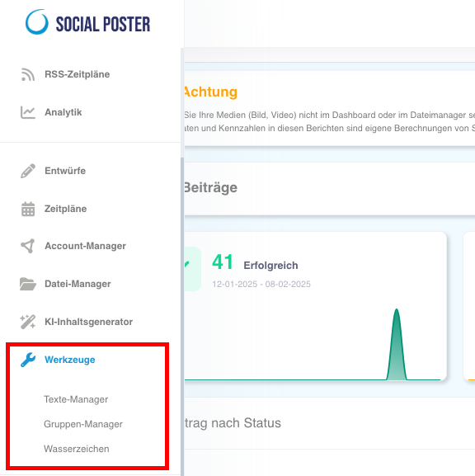This screenshot has width=475, height=476.
Task: Go to RSS-Zeitpläne menu item
Action: point(77,74)
